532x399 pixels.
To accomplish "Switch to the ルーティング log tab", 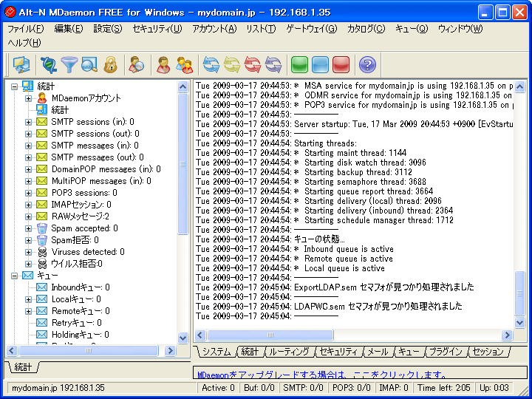I will tap(289, 352).
